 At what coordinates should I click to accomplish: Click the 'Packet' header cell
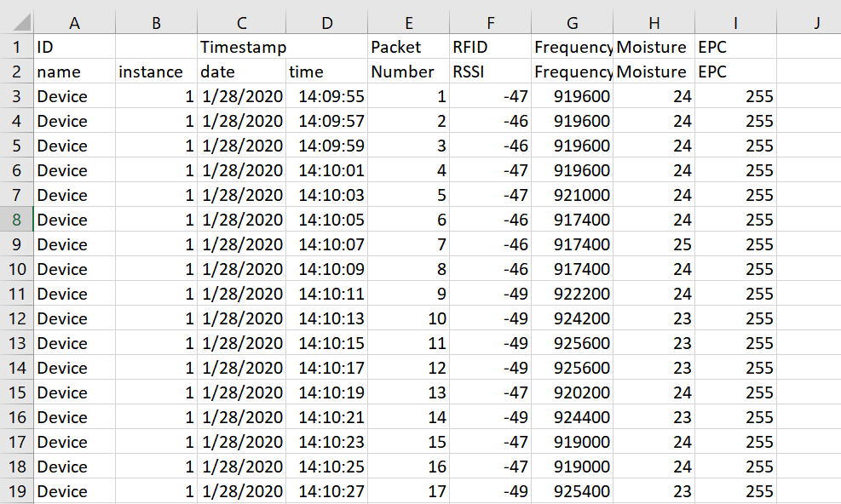click(409, 47)
